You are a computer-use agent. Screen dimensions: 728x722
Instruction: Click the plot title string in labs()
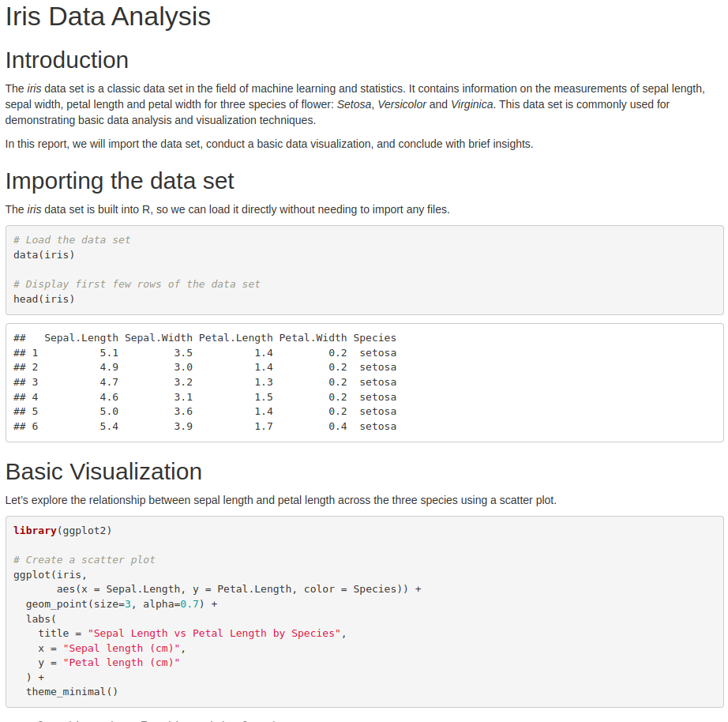click(214, 634)
